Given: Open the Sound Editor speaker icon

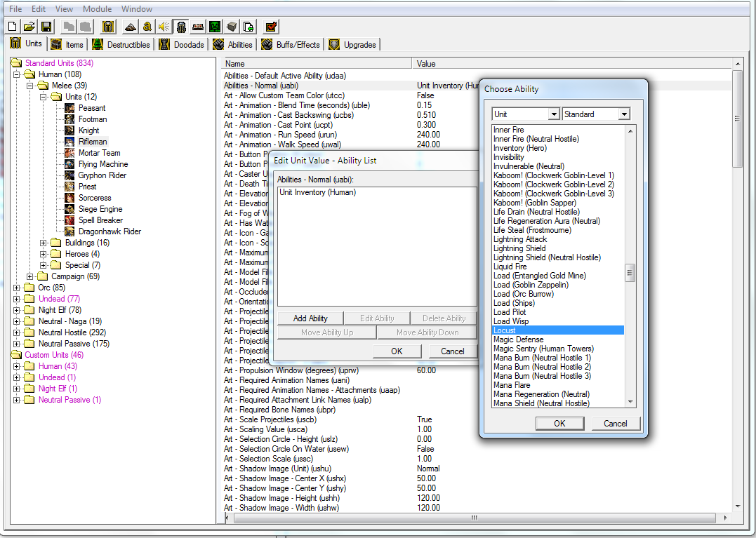Looking at the screenshot, I should (164, 27).
